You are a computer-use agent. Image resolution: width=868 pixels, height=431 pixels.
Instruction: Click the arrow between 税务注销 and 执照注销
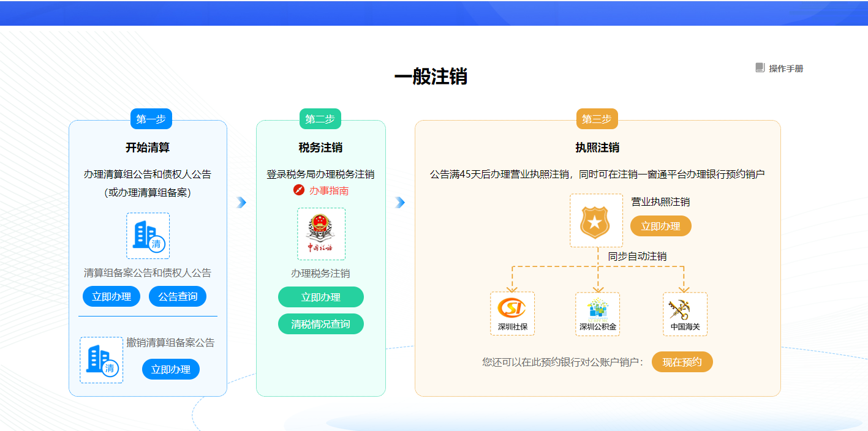[400, 202]
